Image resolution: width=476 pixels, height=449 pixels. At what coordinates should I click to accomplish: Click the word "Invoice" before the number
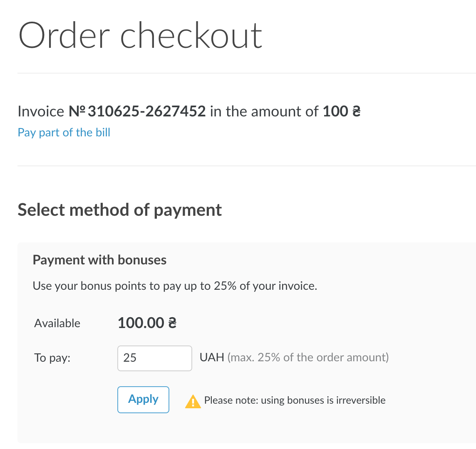coord(41,111)
